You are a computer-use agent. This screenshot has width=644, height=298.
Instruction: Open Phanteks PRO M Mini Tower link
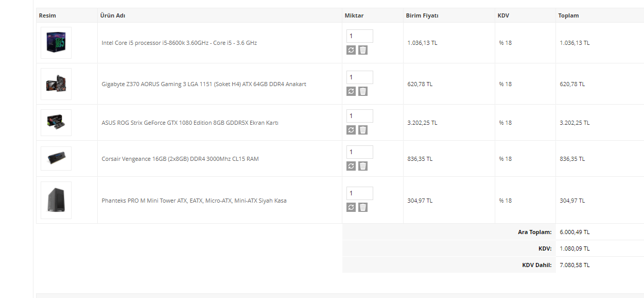[194, 201]
